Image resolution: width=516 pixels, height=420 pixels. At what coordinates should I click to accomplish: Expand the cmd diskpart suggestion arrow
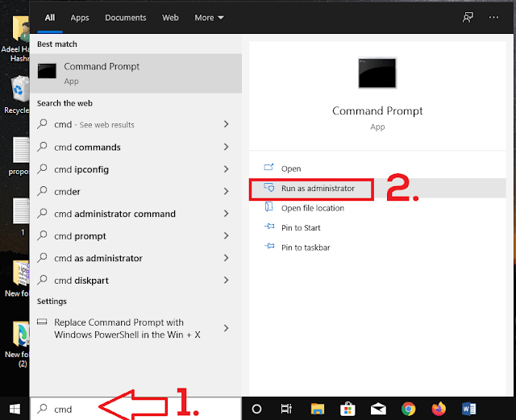(226, 281)
